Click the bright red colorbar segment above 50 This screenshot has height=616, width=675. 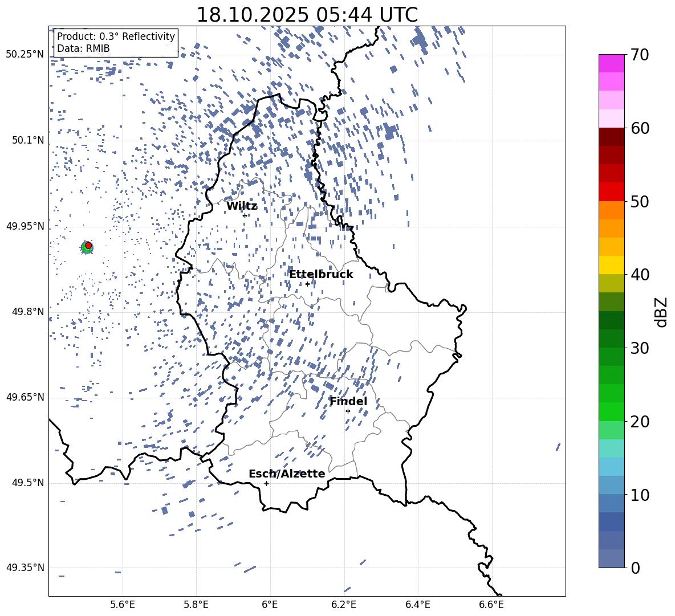click(611, 192)
